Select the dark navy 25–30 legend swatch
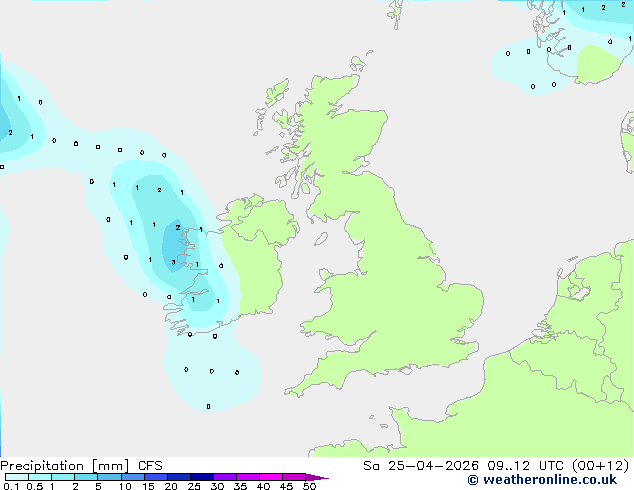Viewport: 634px width, 490px height. (x=202, y=477)
